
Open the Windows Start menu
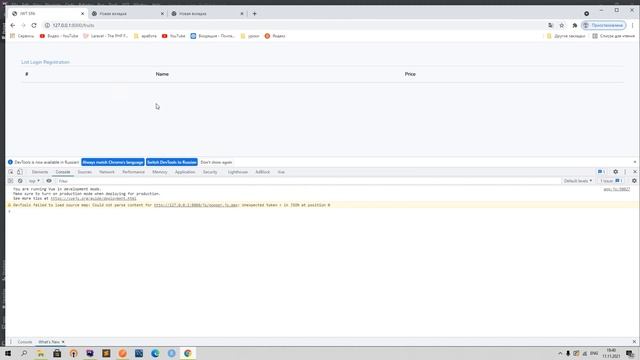(x=8, y=353)
